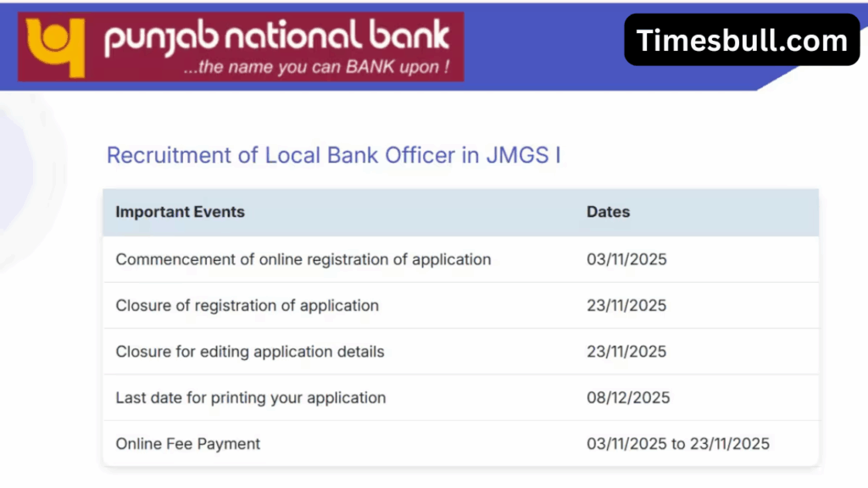868x488 pixels.
Task: Click the date for Closure of registration
Action: point(626,305)
